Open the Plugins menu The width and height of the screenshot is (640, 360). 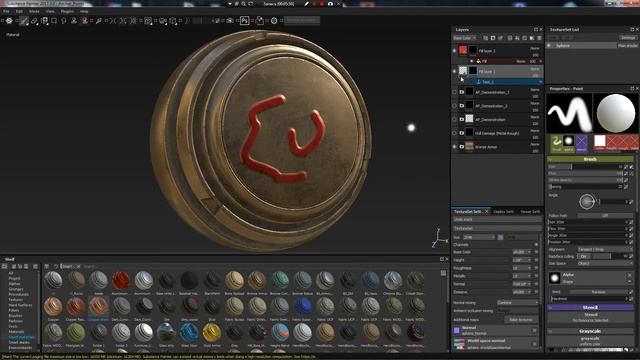click(x=67, y=11)
